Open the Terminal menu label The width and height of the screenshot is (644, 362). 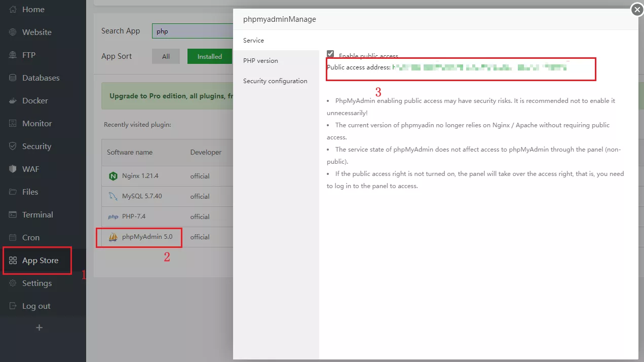(x=37, y=215)
